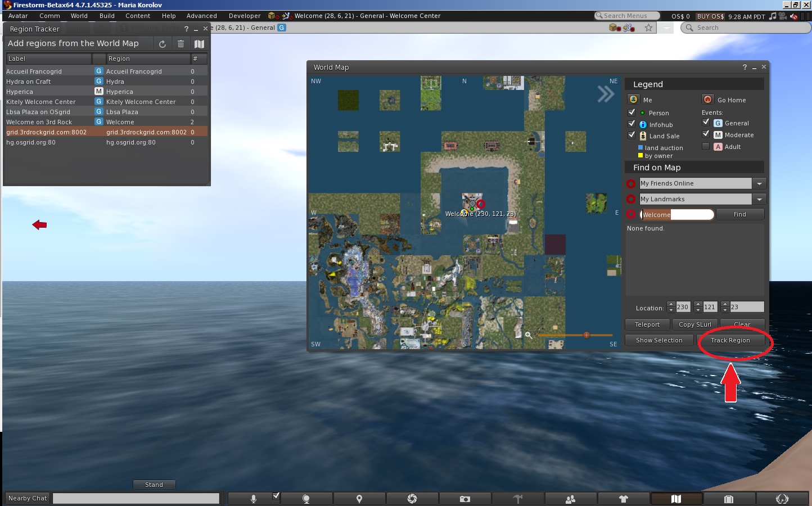Uncheck the Person legend checkbox
Image resolution: width=812 pixels, height=506 pixels.
tap(631, 112)
